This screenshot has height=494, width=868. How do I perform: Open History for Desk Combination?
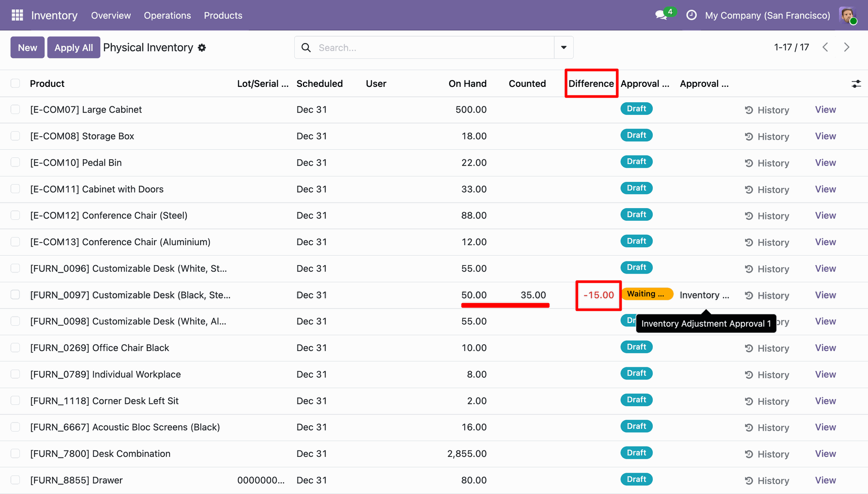767,454
